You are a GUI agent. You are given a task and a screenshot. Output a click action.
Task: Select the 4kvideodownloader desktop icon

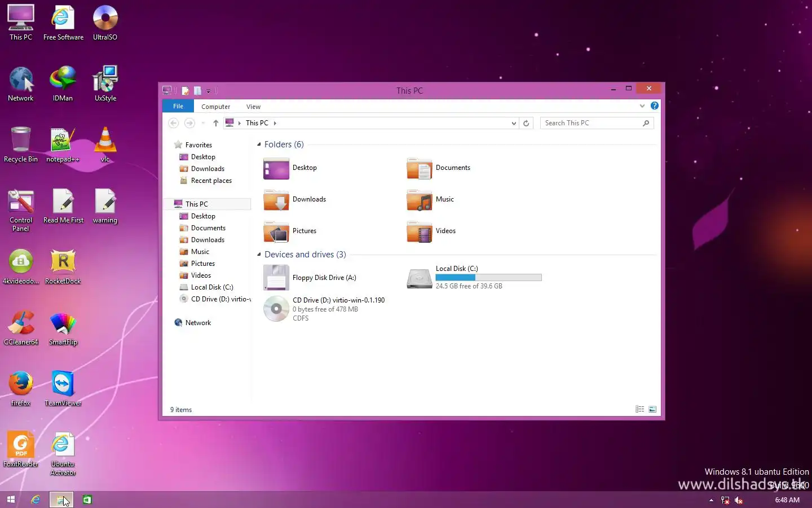[x=21, y=266]
